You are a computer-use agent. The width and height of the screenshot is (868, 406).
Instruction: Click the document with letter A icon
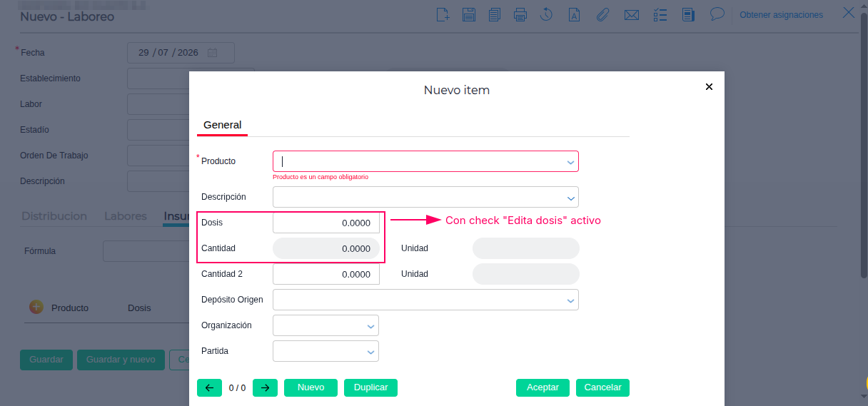point(573,14)
